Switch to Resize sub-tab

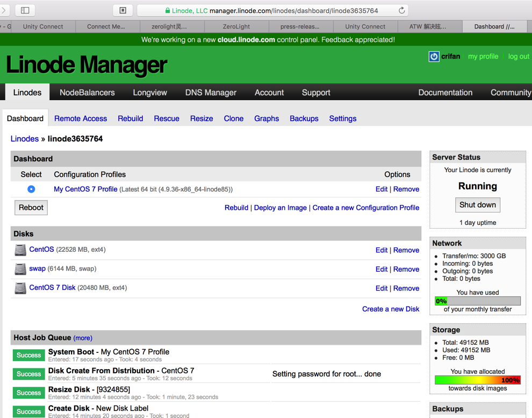tap(202, 118)
